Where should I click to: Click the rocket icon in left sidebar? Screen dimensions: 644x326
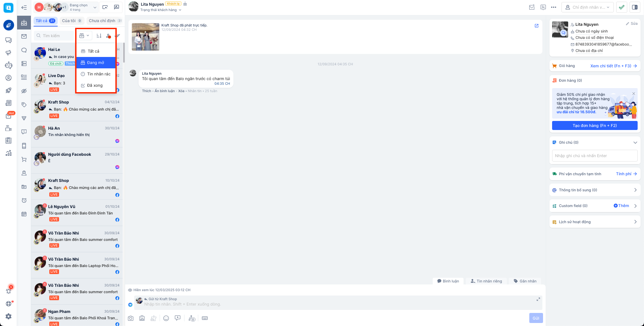coord(8,90)
